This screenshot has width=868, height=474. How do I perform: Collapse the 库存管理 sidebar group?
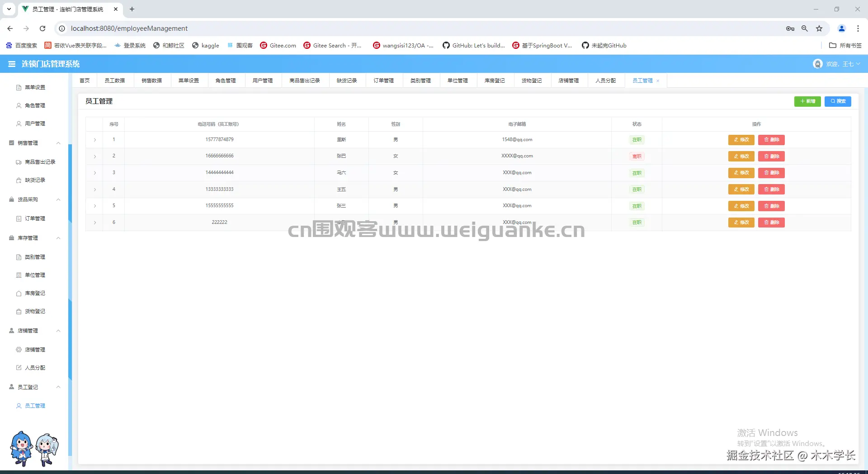coord(58,238)
